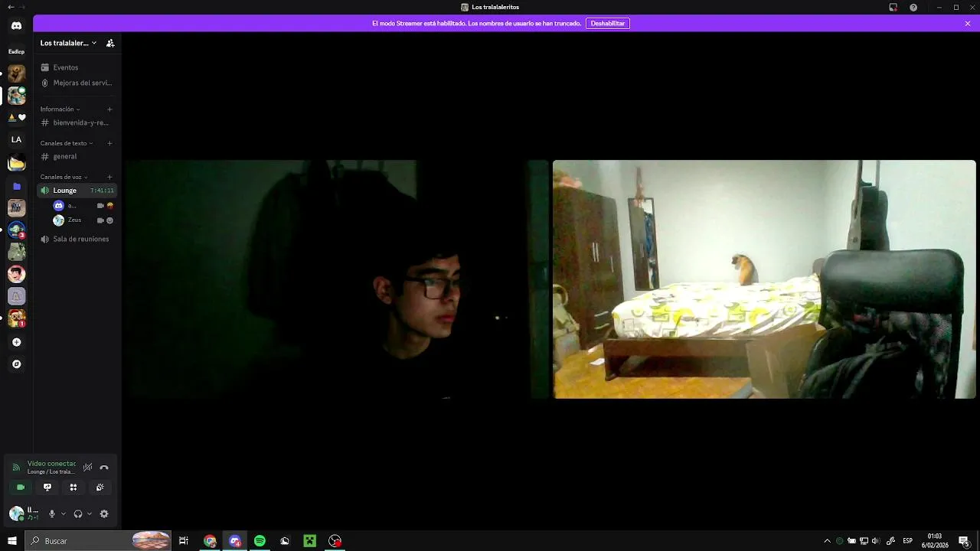Image resolution: width=980 pixels, height=551 pixels.
Task: Collapse the Canales de voz category
Action: (x=64, y=177)
